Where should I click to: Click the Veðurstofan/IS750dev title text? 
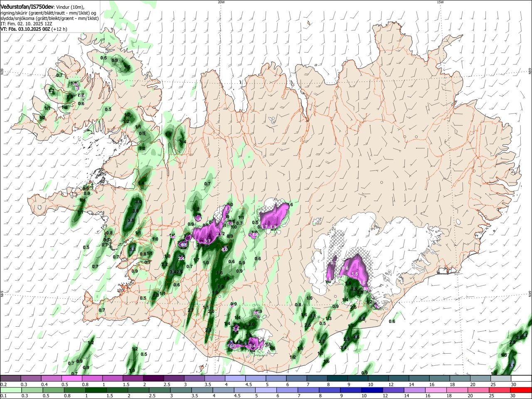point(27,7)
